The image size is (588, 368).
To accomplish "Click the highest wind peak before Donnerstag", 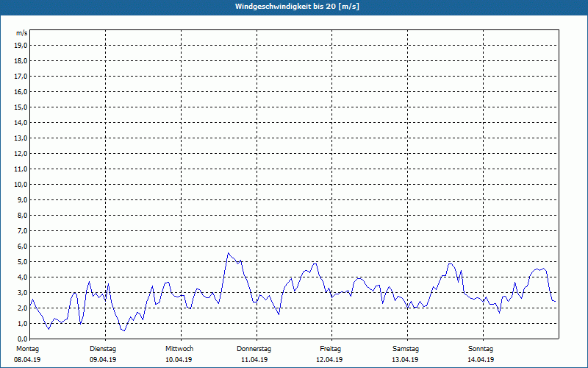I will [228, 253].
